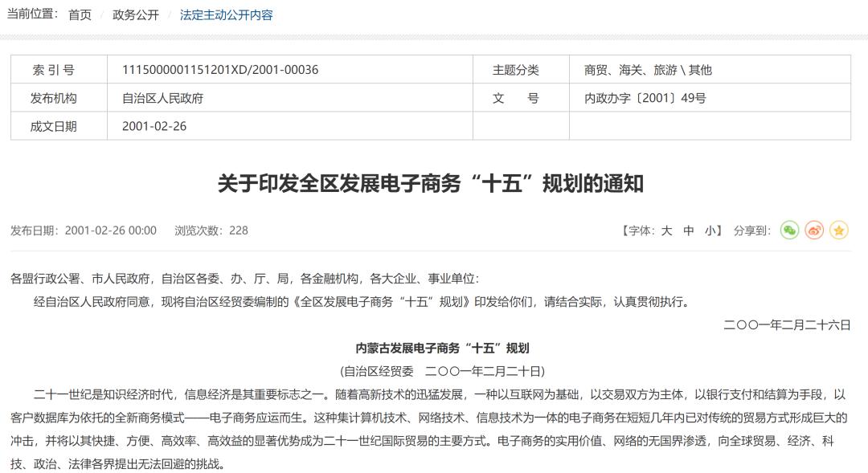This screenshot has height=473, width=868.
Task: Click the line (自治区经贸委 二〇〇一年二月二十日)
Action: coord(442,371)
